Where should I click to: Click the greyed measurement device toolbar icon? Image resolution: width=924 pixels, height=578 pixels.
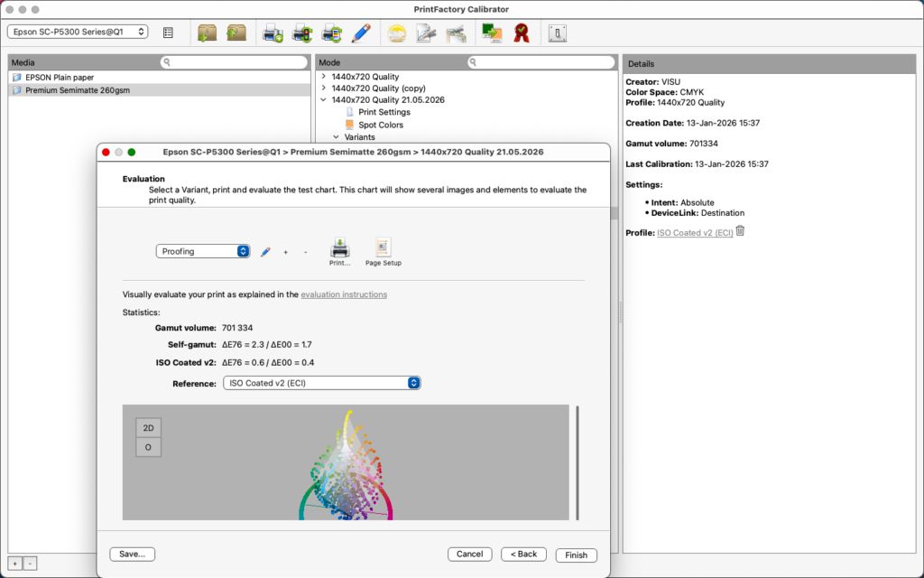coord(456,33)
